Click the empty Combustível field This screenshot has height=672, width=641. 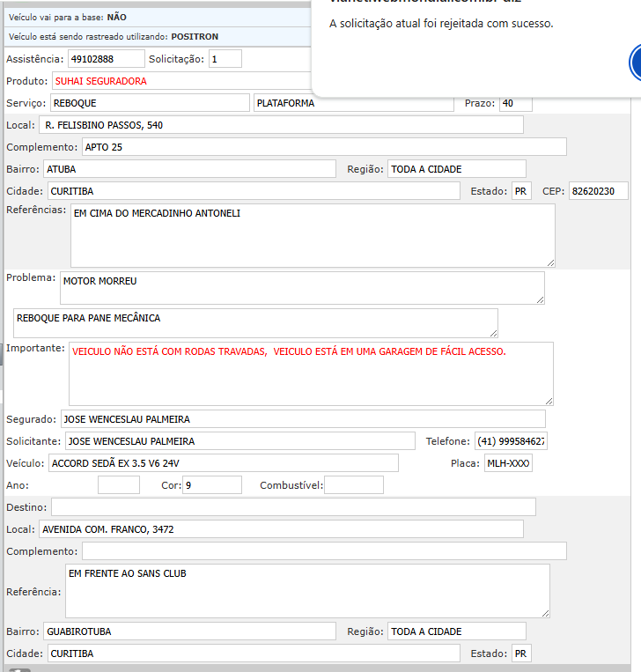tap(354, 485)
